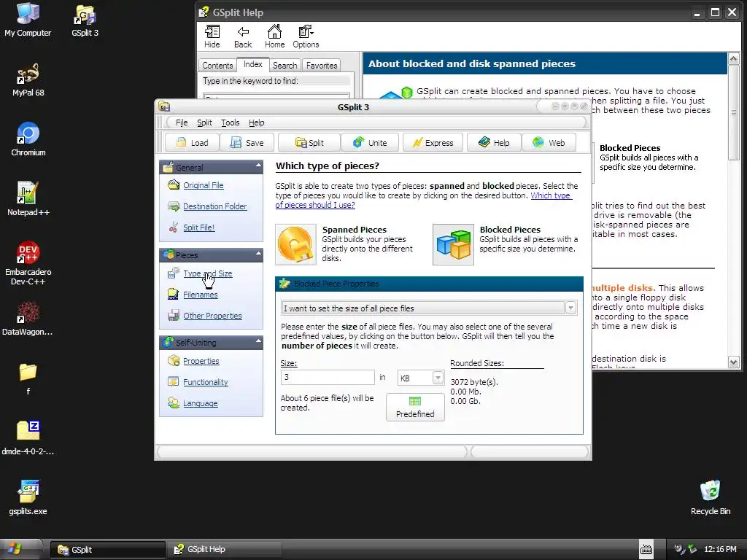Image resolution: width=747 pixels, height=560 pixels.
Task: Open the piece size mode dropdown
Action: [570, 308]
